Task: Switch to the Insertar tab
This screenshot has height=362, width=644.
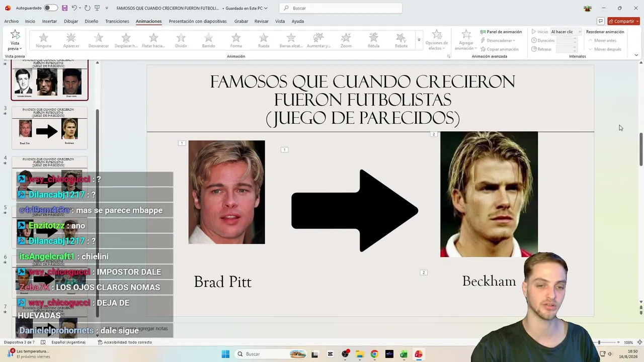Action: pos(49,21)
